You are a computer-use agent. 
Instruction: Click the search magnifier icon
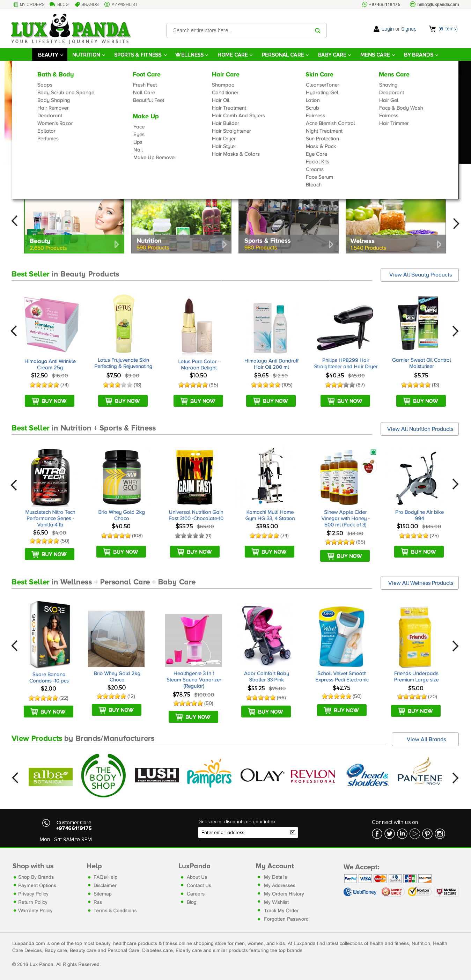pos(317,30)
